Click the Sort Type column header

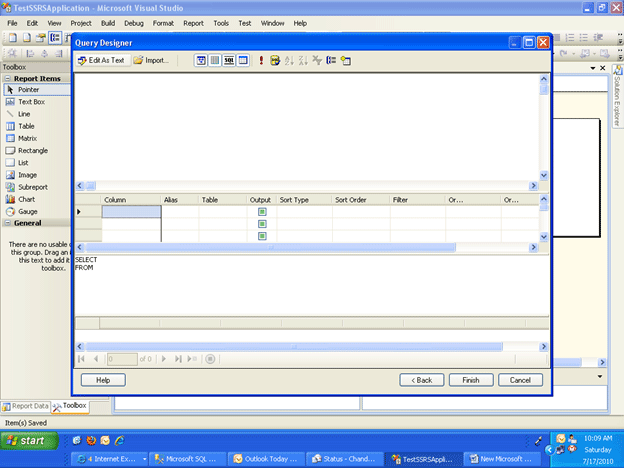(x=304, y=200)
